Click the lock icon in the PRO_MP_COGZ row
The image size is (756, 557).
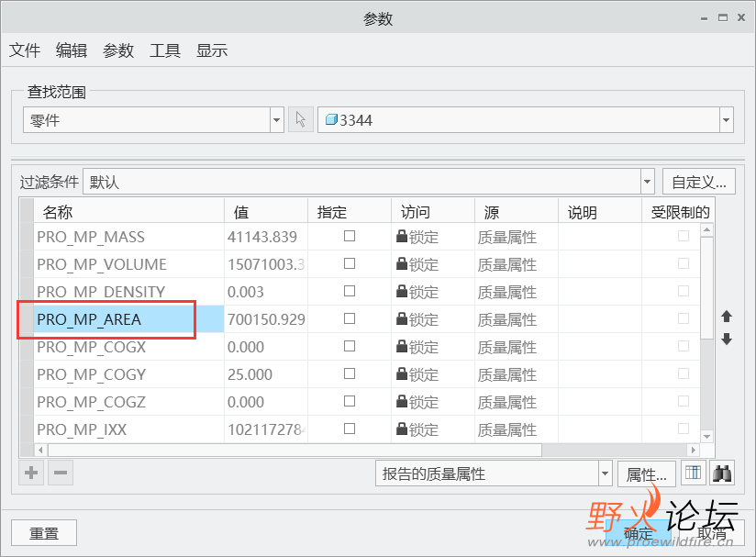pyautogui.click(x=402, y=401)
